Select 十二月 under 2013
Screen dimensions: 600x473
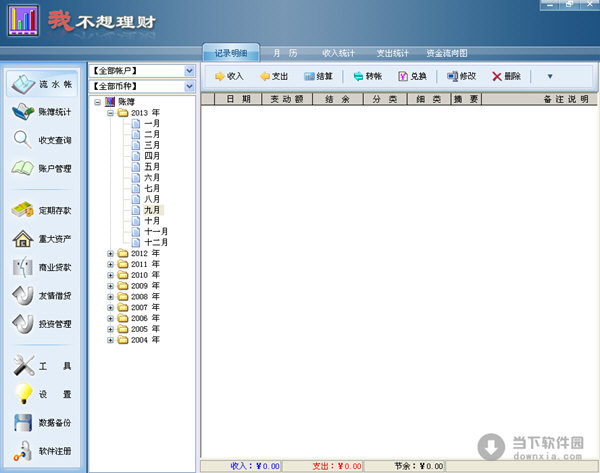(x=156, y=242)
